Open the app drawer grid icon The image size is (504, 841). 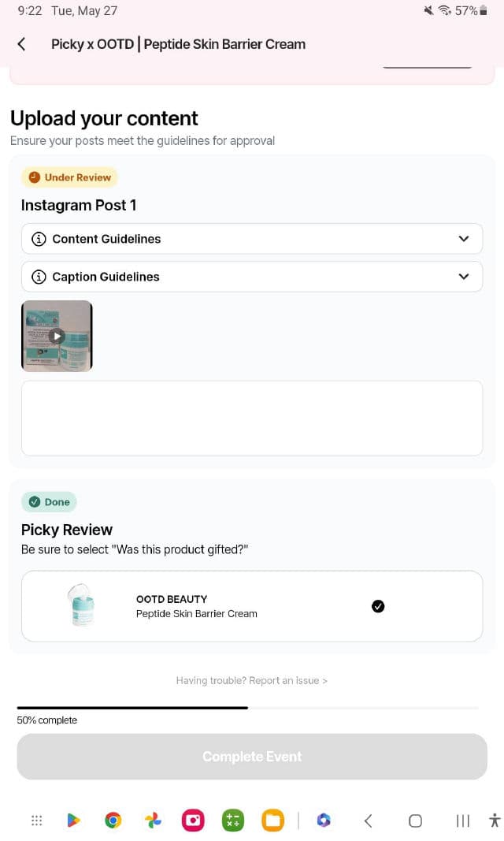36,821
